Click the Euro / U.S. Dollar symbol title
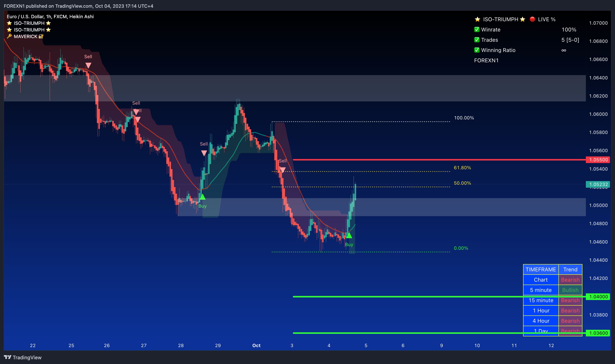The image size is (615, 364). pos(50,16)
